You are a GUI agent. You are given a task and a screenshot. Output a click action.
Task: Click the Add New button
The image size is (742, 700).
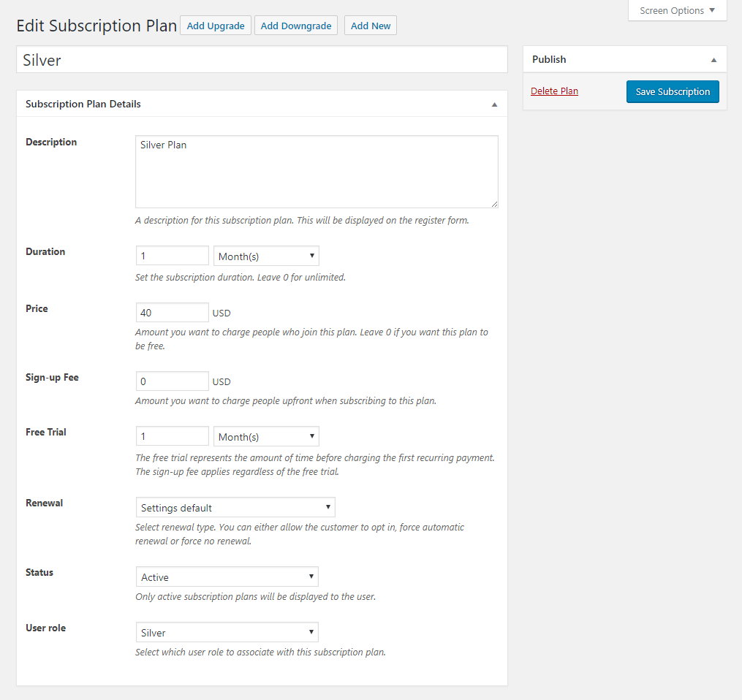tap(371, 26)
